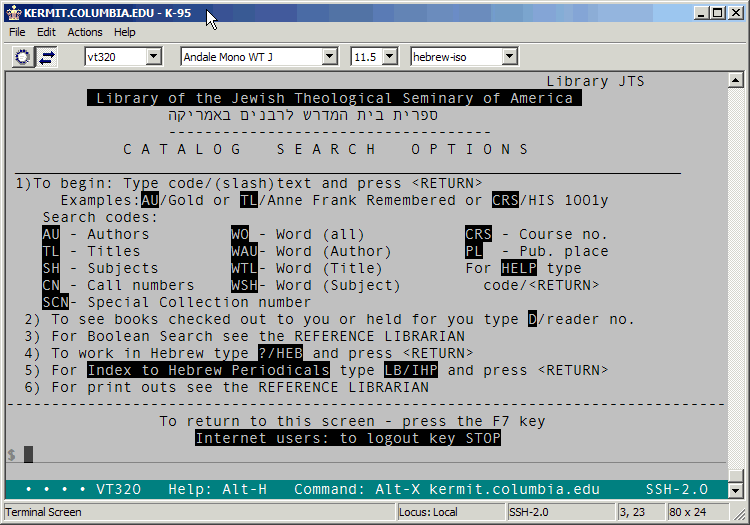750x525 pixels.
Task: Click the Locus: Local status panel
Action: click(449, 512)
